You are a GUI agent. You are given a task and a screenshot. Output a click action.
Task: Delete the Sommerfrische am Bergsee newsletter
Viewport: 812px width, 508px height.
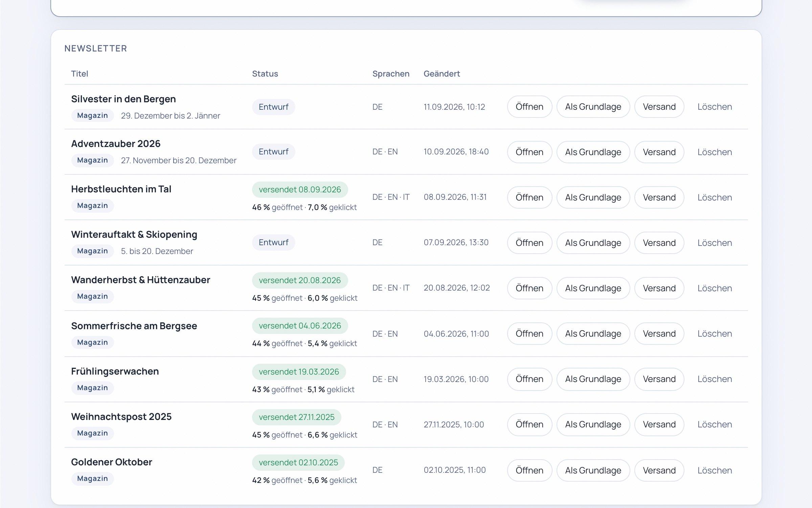coord(715,334)
